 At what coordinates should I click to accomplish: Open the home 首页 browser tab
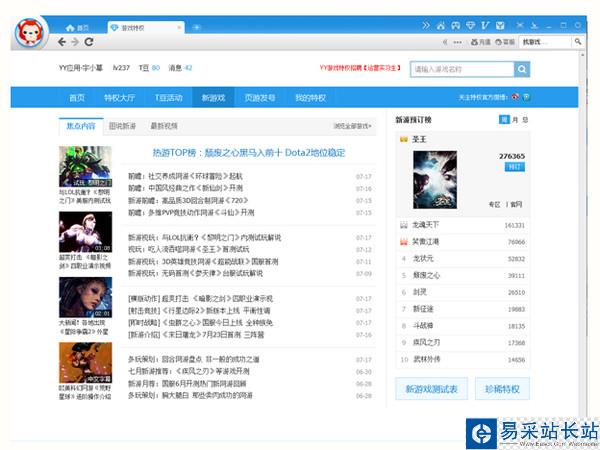[x=77, y=28]
